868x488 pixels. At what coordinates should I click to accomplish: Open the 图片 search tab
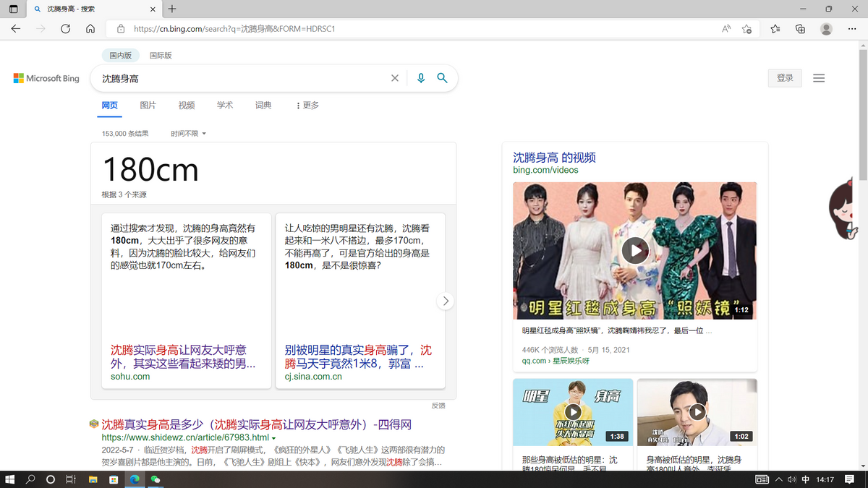pyautogui.click(x=148, y=106)
